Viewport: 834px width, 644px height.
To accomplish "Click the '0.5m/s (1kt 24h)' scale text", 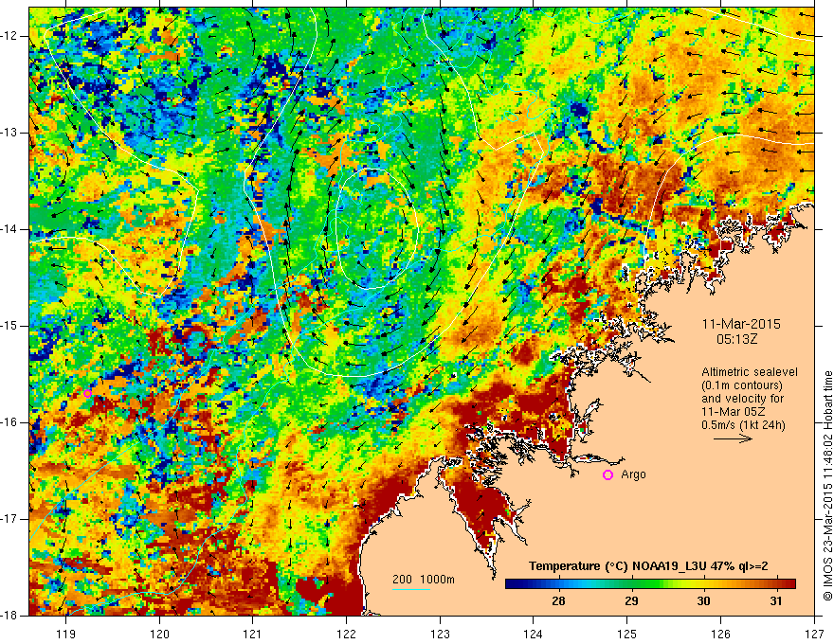I will pos(744,425).
